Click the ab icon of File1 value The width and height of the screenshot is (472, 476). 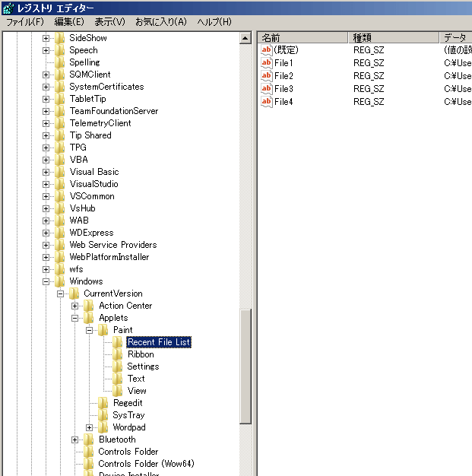267,63
